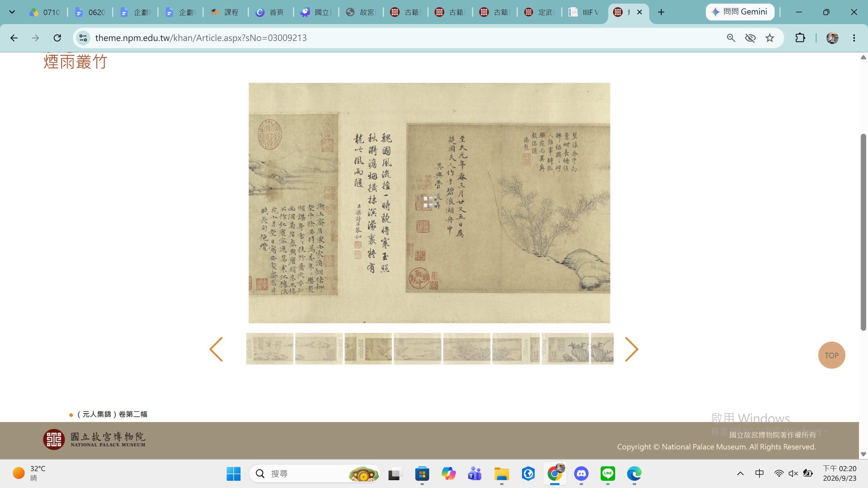Image resolution: width=868 pixels, height=488 pixels.
Task: Focus the address bar URL
Action: [201, 38]
